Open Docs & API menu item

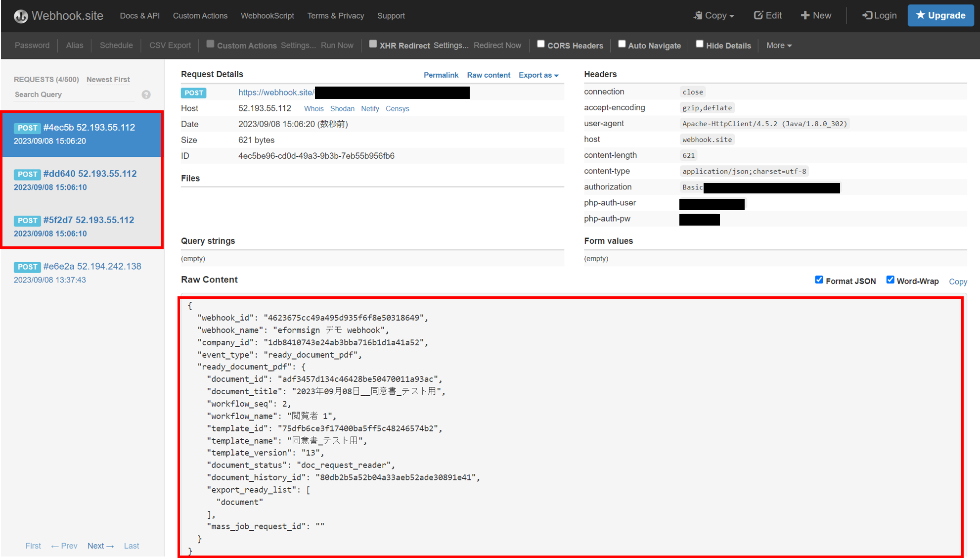pyautogui.click(x=139, y=16)
